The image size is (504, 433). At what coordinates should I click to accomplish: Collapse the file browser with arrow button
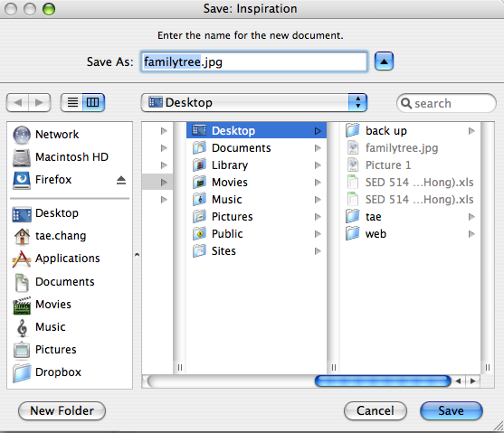384,61
